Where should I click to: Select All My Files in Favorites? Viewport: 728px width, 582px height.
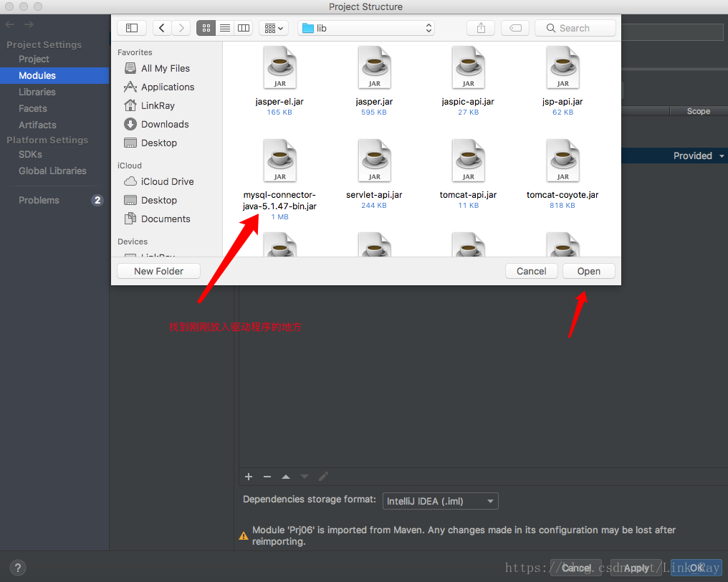166,68
